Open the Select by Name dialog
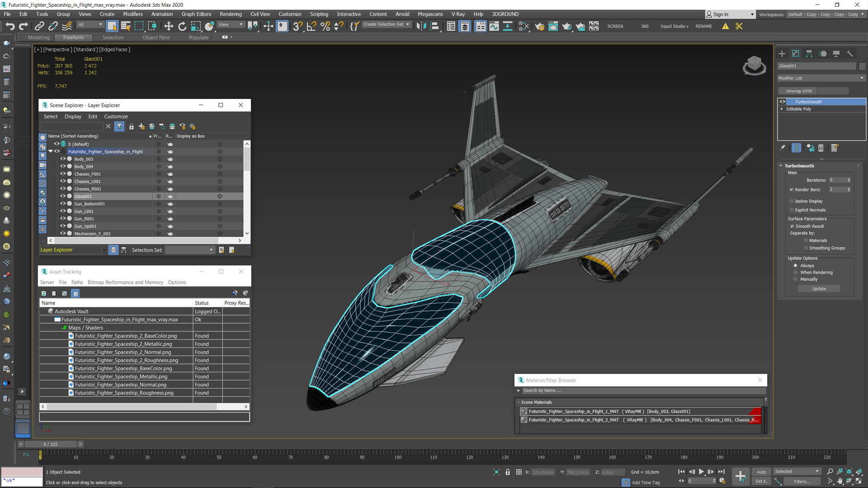Viewport: 868px width, 488px height. pyautogui.click(x=126, y=26)
